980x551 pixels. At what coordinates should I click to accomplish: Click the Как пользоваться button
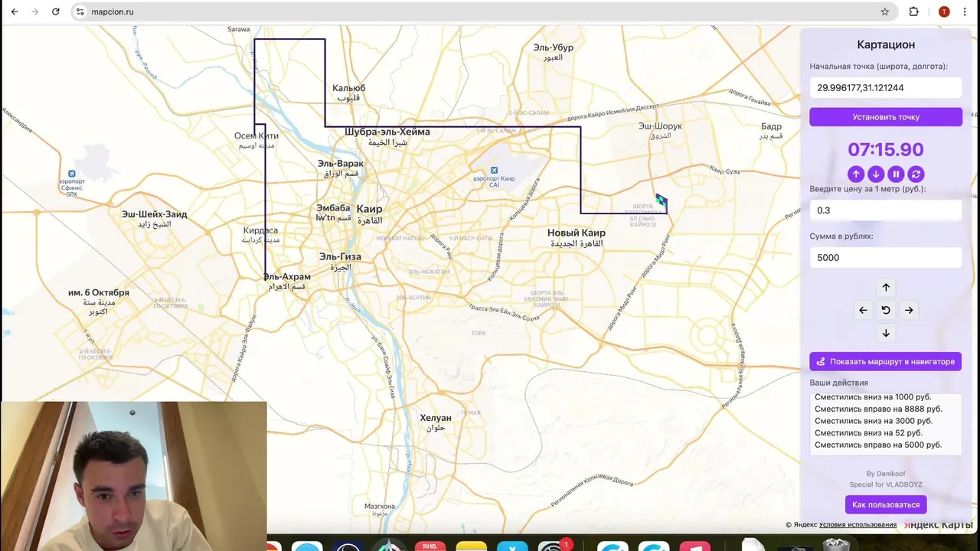point(886,504)
